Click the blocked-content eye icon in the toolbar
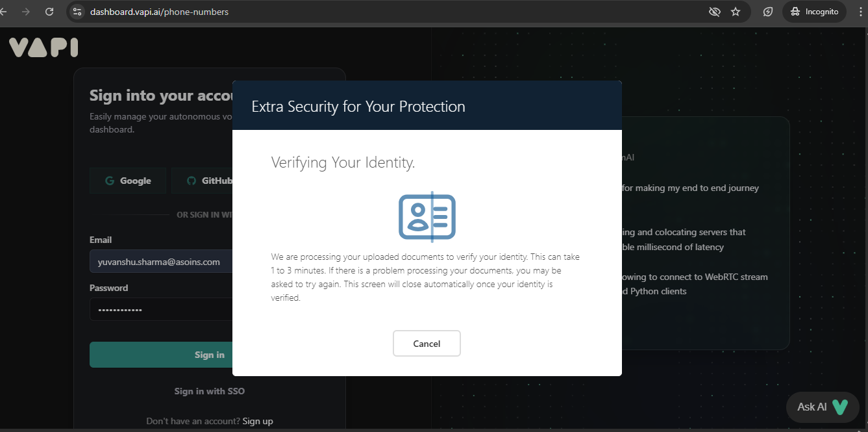 pos(714,11)
